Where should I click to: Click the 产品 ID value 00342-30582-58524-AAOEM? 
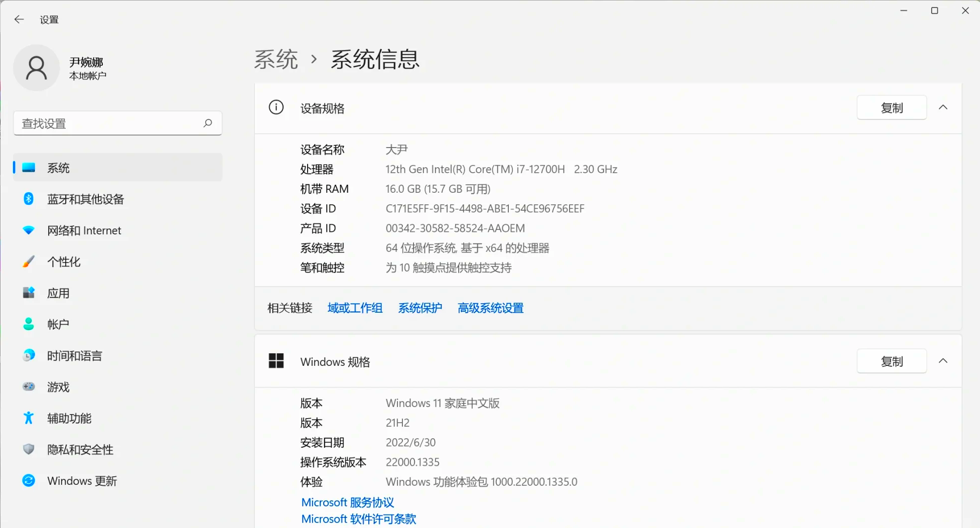click(455, 228)
